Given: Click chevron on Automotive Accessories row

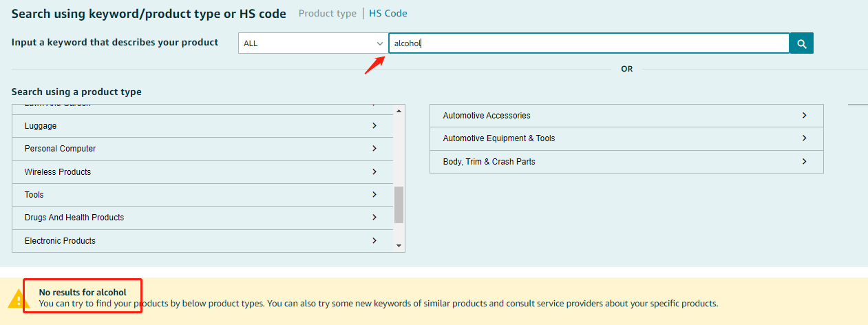Looking at the screenshot, I should click(804, 116).
